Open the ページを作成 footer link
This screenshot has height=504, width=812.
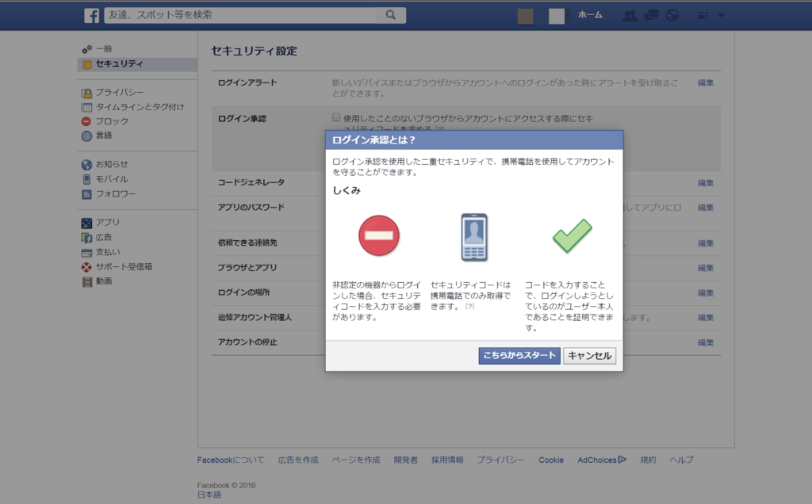pyautogui.click(x=356, y=460)
